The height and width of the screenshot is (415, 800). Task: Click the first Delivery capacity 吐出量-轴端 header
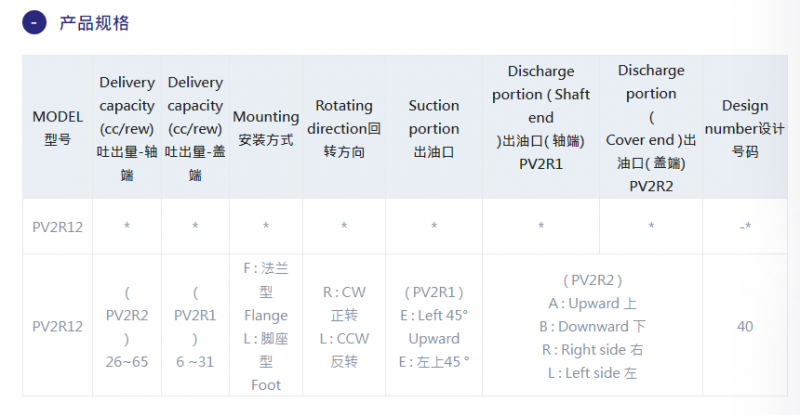point(127,128)
